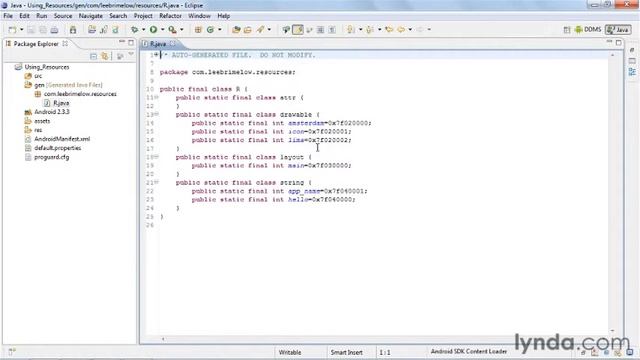Open the New wizard dropdown arrow
The image size is (640, 360).
tap(21, 30)
